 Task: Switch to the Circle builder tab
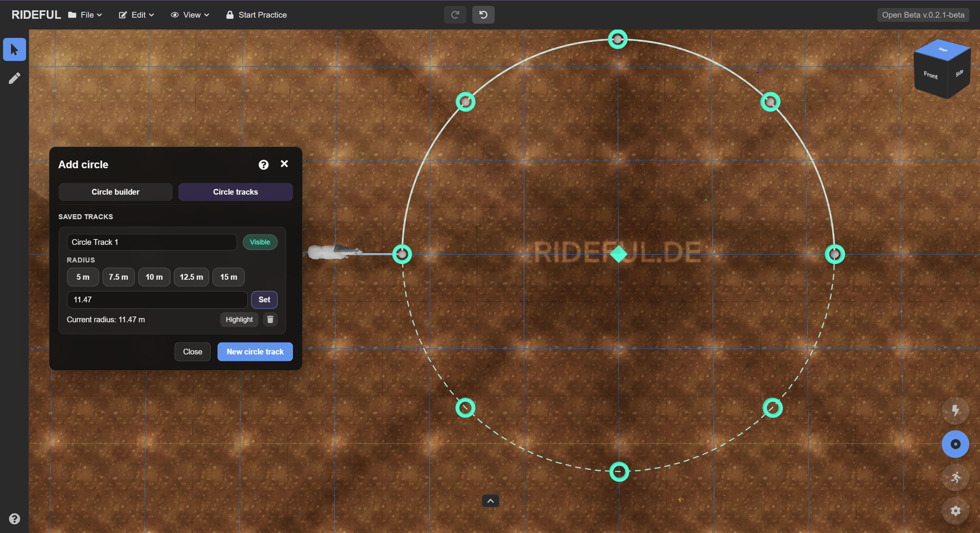[x=115, y=192]
